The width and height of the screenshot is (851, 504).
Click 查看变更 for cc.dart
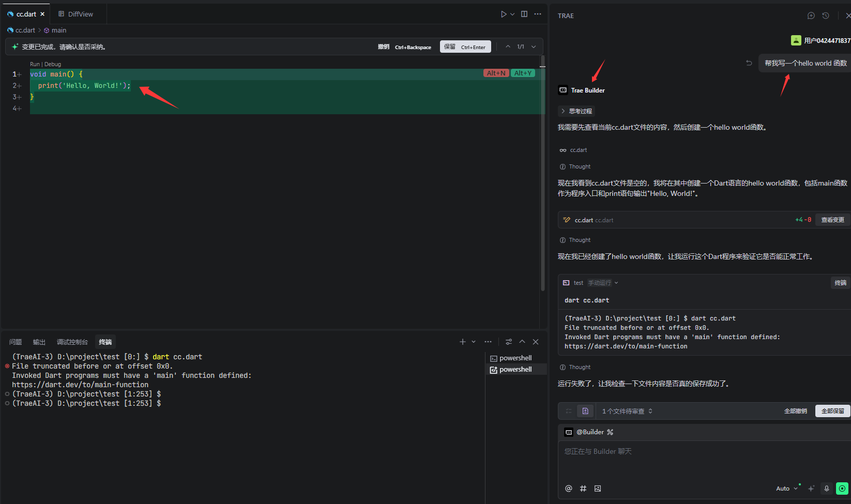[x=832, y=220]
